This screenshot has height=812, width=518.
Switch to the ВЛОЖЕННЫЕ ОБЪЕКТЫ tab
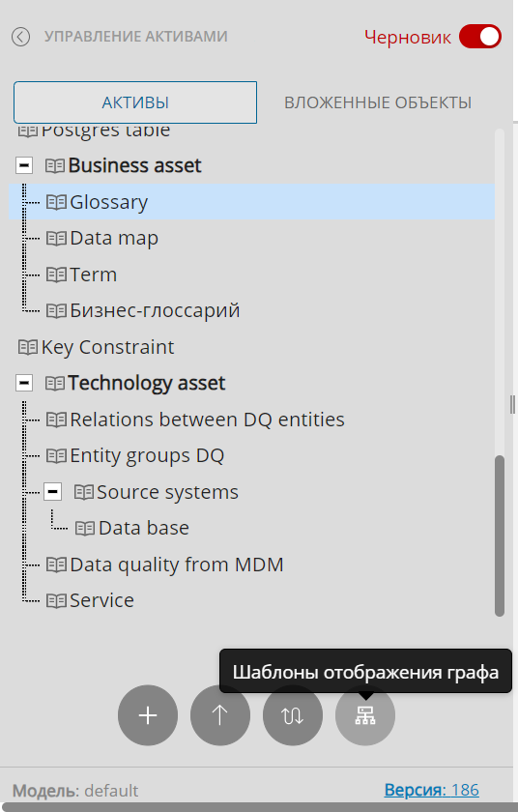[378, 102]
